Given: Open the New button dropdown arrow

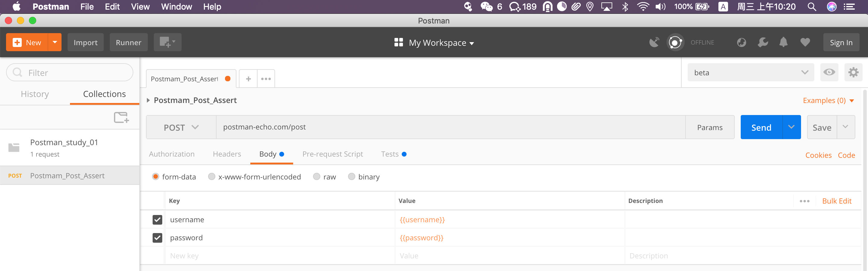Looking at the screenshot, I should tap(55, 42).
